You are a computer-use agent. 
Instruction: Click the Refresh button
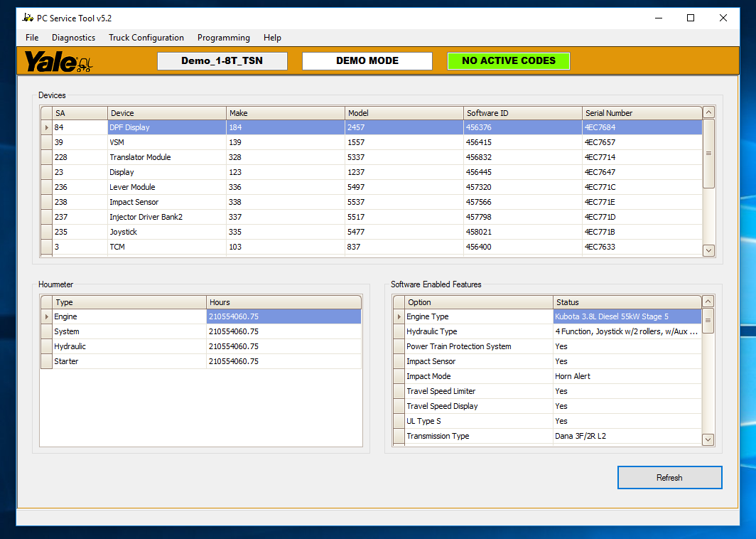pos(669,477)
